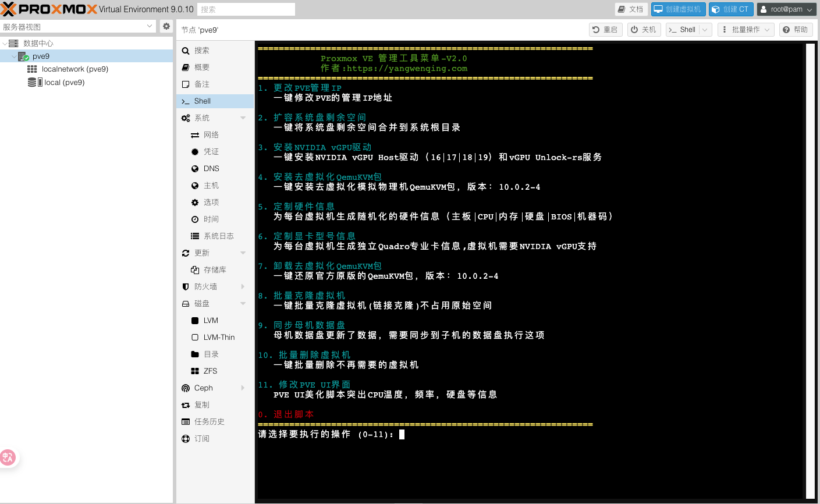Click the 重启 reboot button
The width and height of the screenshot is (820, 504).
coord(605,30)
